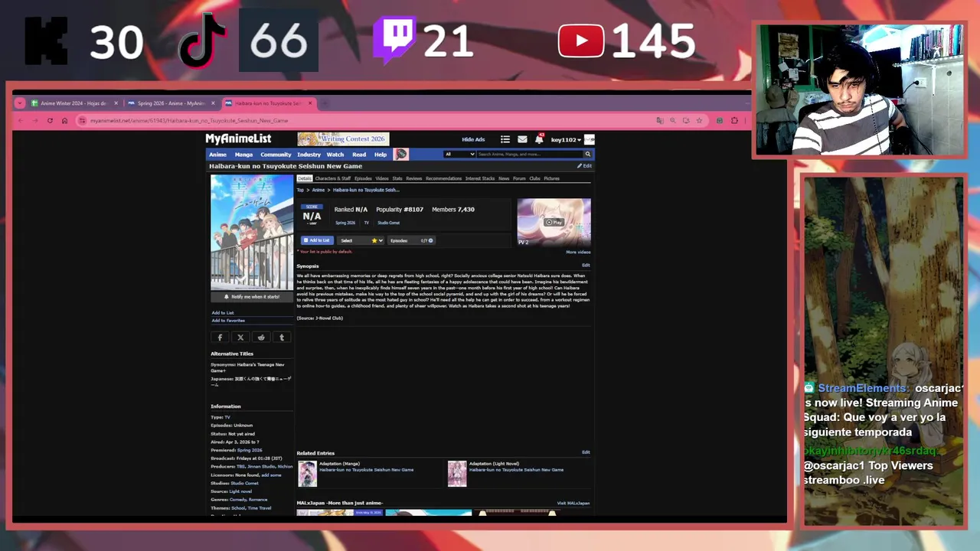Click the YouTube viewer count icon
The height and width of the screenshot is (551, 980).
pyautogui.click(x=581, y=41)
